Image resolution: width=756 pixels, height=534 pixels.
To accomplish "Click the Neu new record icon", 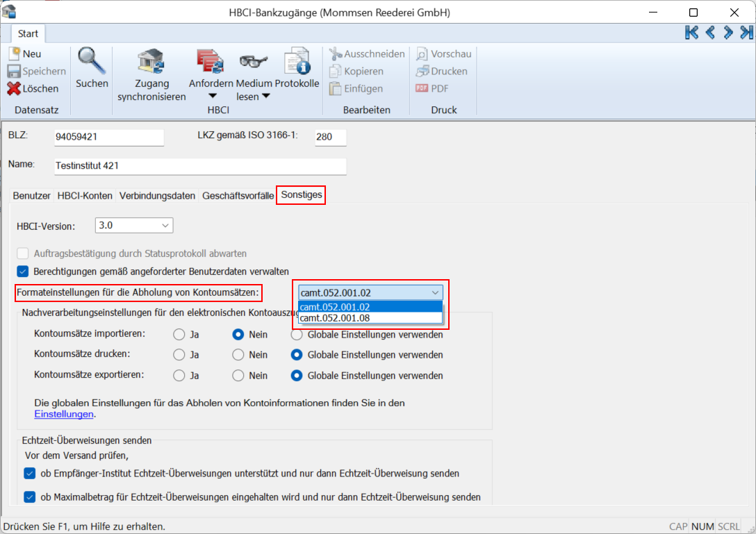I will click(x=15, y=53).
